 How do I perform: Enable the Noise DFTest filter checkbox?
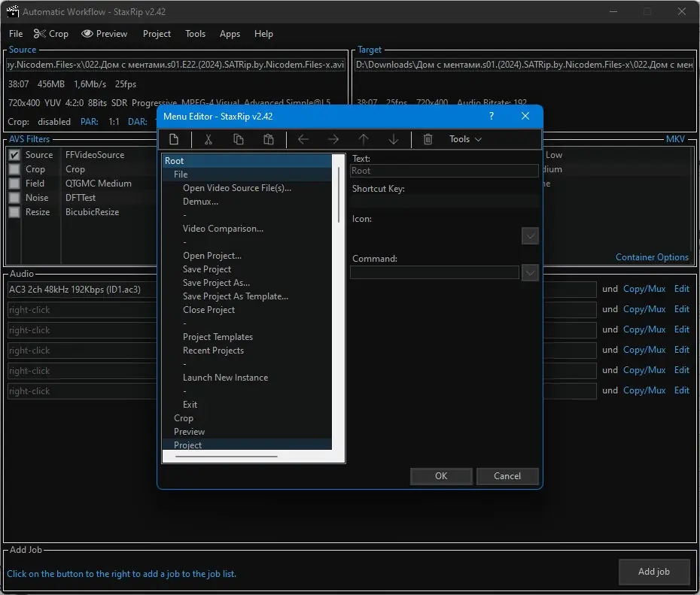14,198
